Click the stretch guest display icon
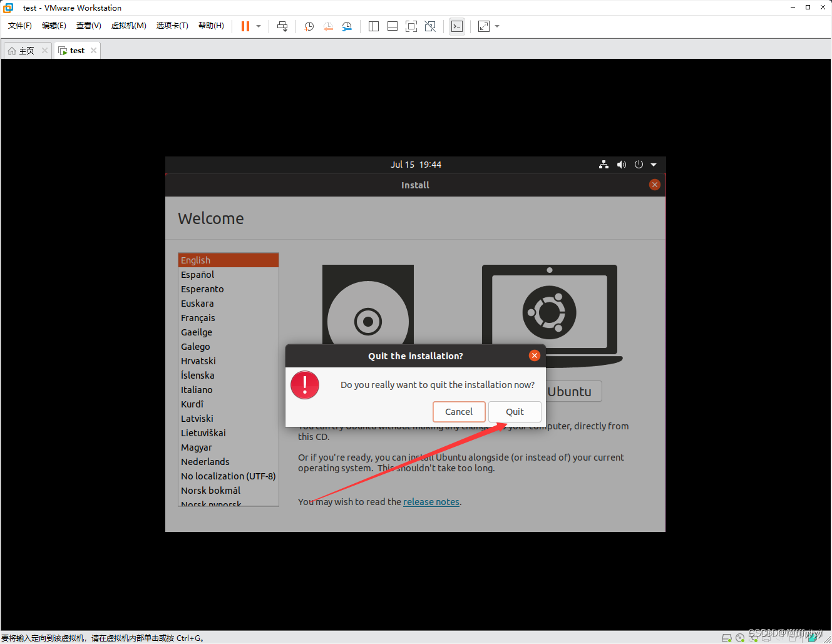Screen dimensions: 832x644 pyautogui.click(x=484, y=26)
